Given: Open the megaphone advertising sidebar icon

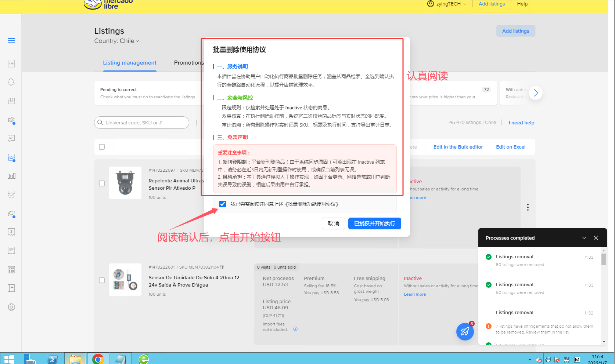Looking at the screenshot, I should (11, 214).
